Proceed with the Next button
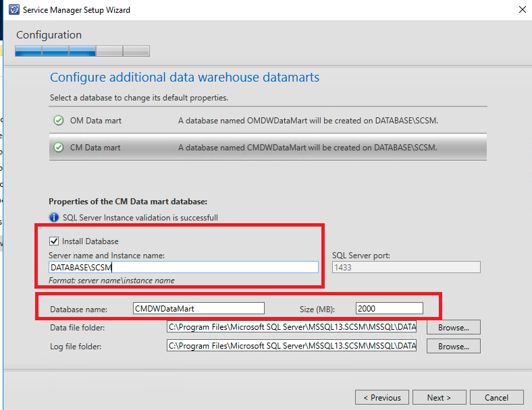This screenshot has width=532, height=410. coord(439,397)
